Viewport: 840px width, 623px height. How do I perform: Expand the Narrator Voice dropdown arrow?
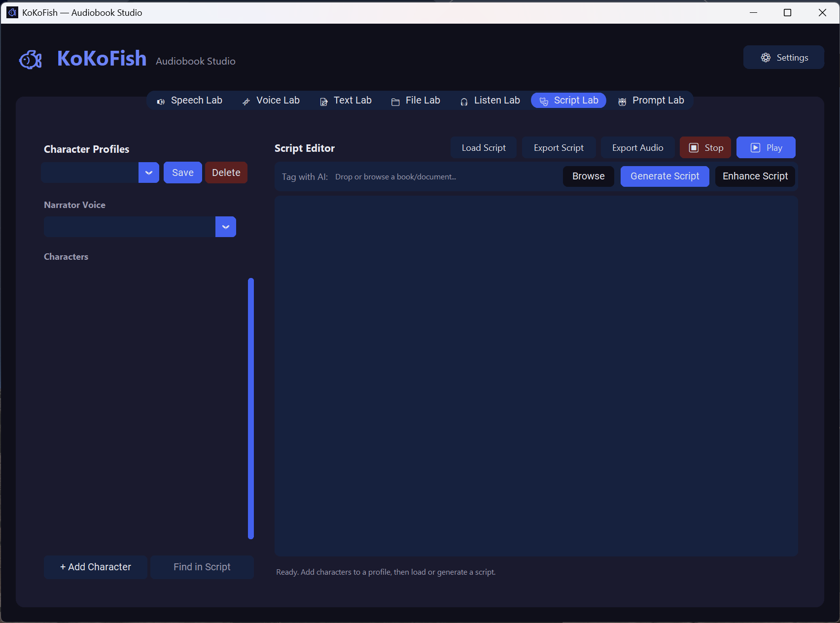point(226,227)
